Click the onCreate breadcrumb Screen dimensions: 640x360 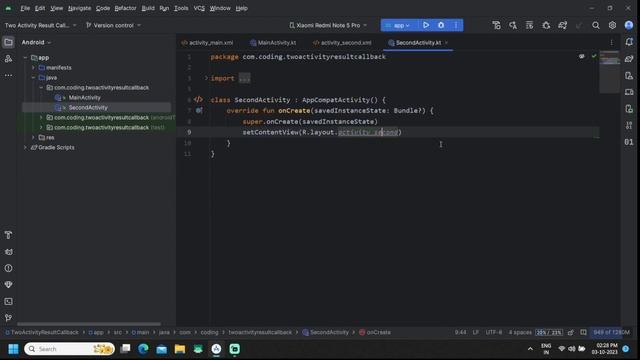point(375,332)
